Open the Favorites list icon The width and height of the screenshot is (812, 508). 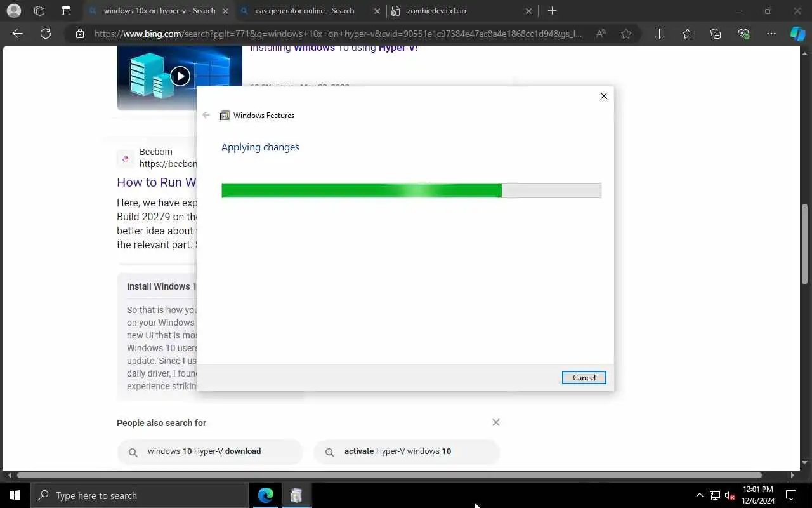click(x=688, y=34)
